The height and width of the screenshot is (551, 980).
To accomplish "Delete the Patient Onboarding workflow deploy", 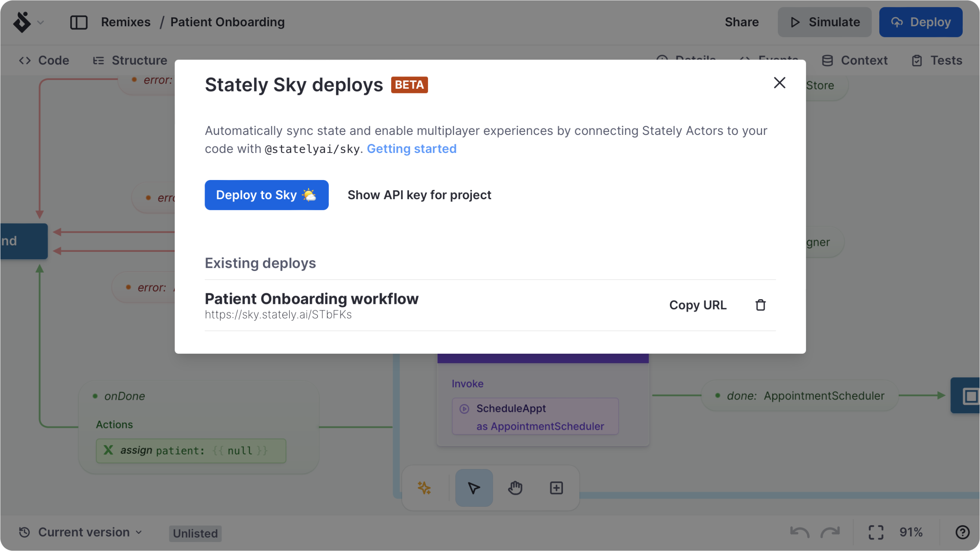I will tap(760, 305).
